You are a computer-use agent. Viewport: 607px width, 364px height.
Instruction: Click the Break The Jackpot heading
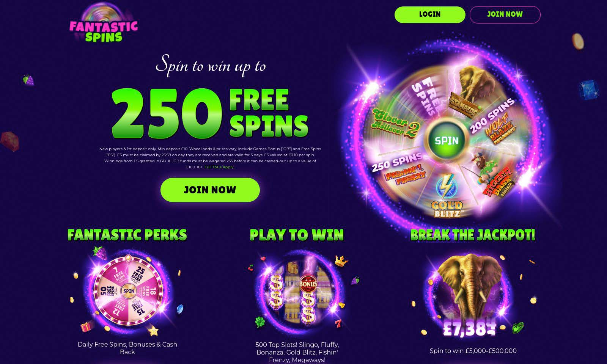(x=473, y=235)
